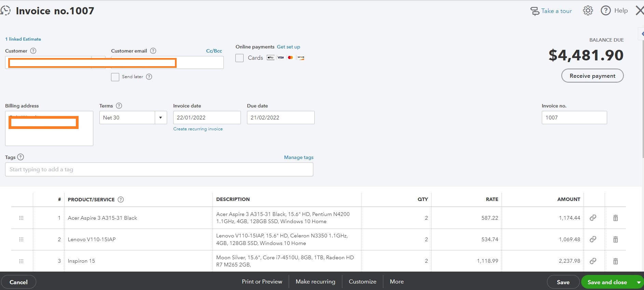Close the invoice window with X
Screen dimensions: 644x290
(640, 11)
